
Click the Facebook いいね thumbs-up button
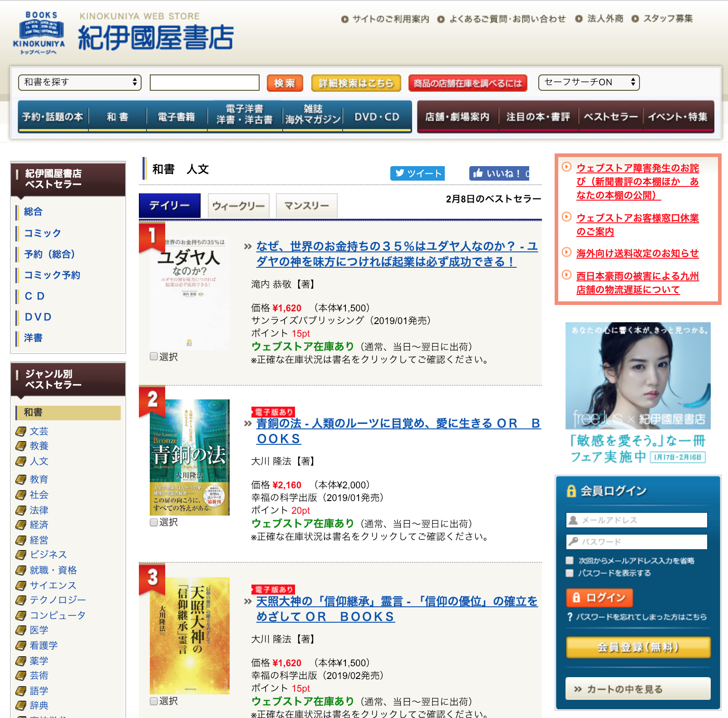[x=499, y=173]
